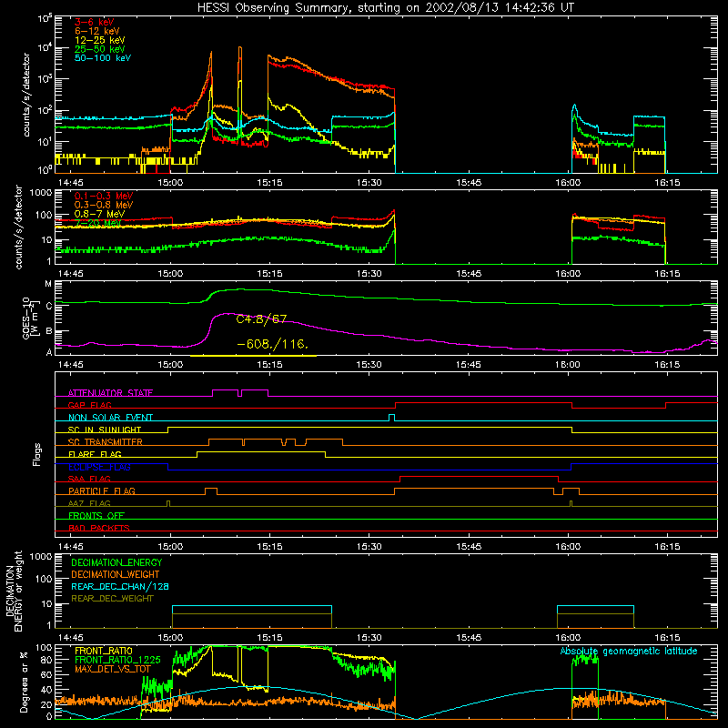Click the AAZ_FLAG pulse at 15:00
The image size is (728, 728).
[x=168, y=503]
